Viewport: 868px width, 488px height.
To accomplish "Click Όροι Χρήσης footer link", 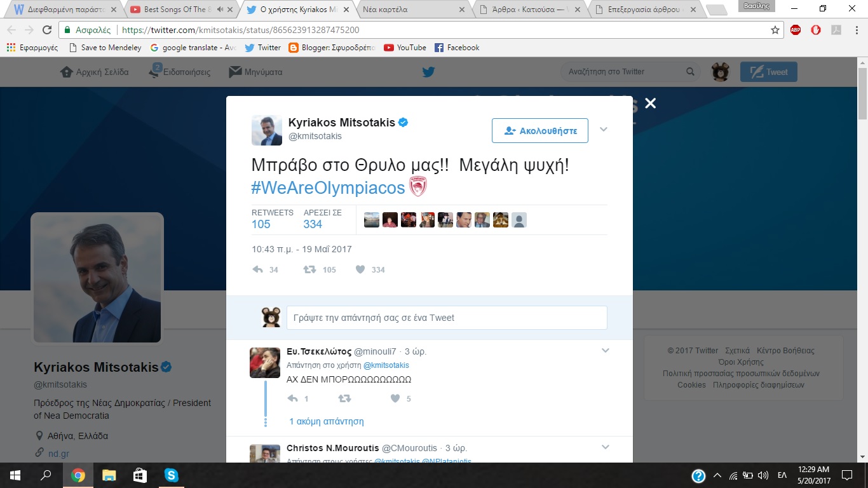I will (x=741, y=362).
